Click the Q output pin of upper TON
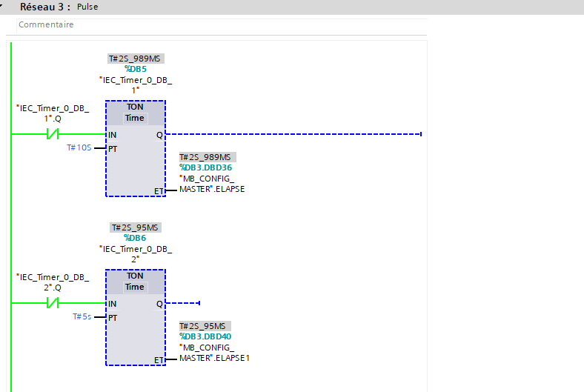This screenshot has width=584, height=392. coord(159,135)
